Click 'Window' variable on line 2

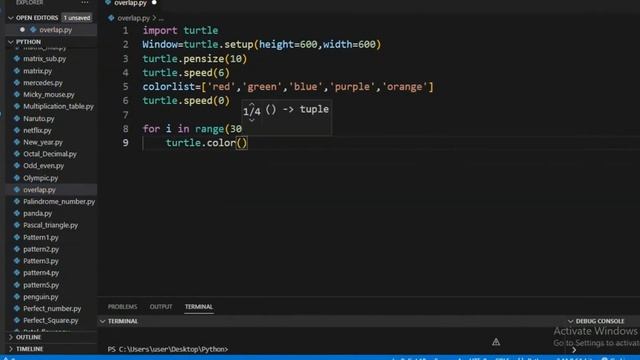coord(160,44)
